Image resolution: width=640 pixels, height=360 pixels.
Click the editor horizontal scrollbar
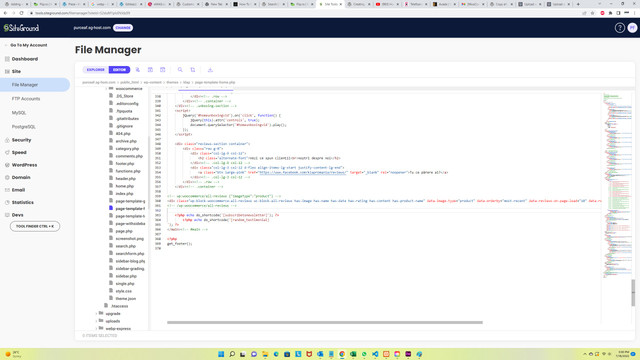tap(324, 322)
